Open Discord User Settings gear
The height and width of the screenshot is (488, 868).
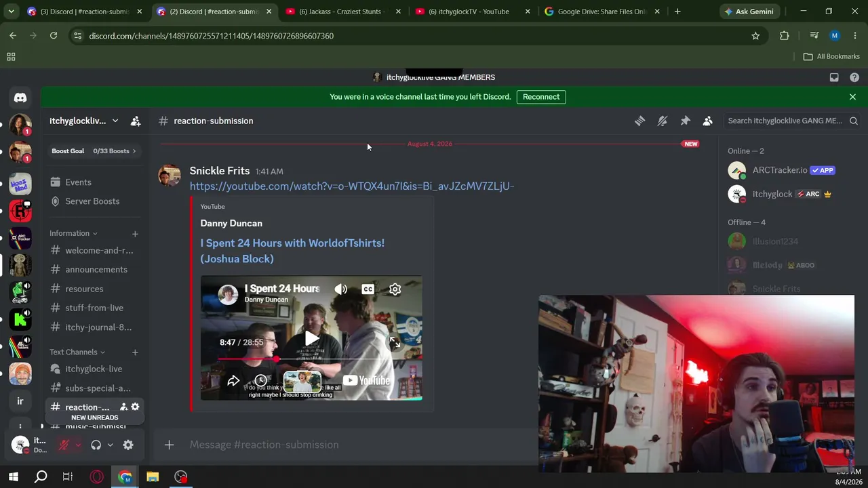[x=128, y=445]
